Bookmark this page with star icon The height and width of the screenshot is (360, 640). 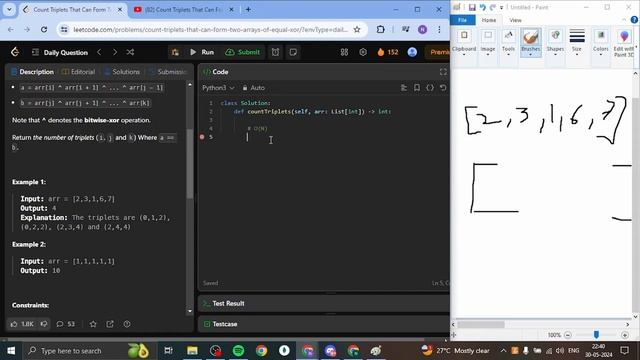[357, 29]
